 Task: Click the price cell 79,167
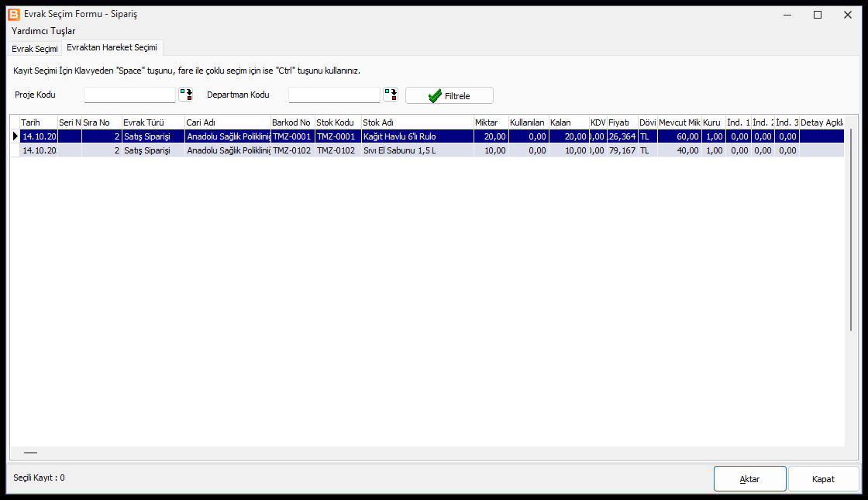click(622, 150)
